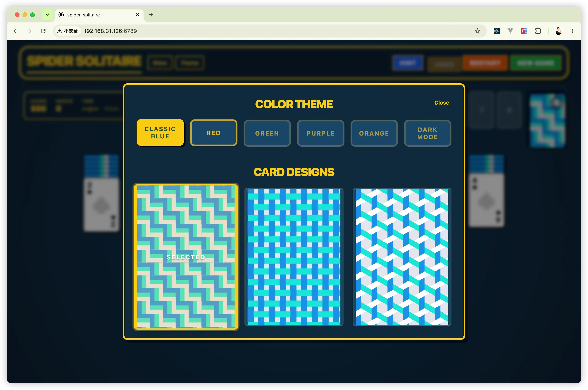Click the blurred green New Game button

click(x=536, y=63)
